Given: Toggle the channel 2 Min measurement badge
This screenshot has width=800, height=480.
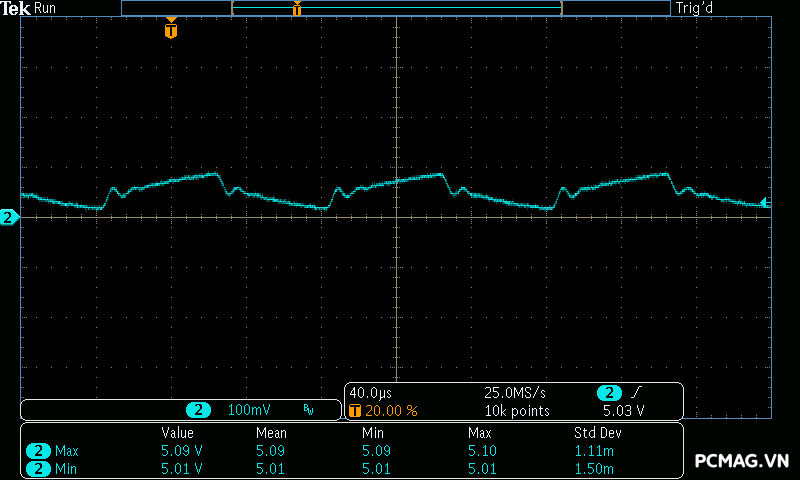Looking at the screenshot, I should (39, 467).
